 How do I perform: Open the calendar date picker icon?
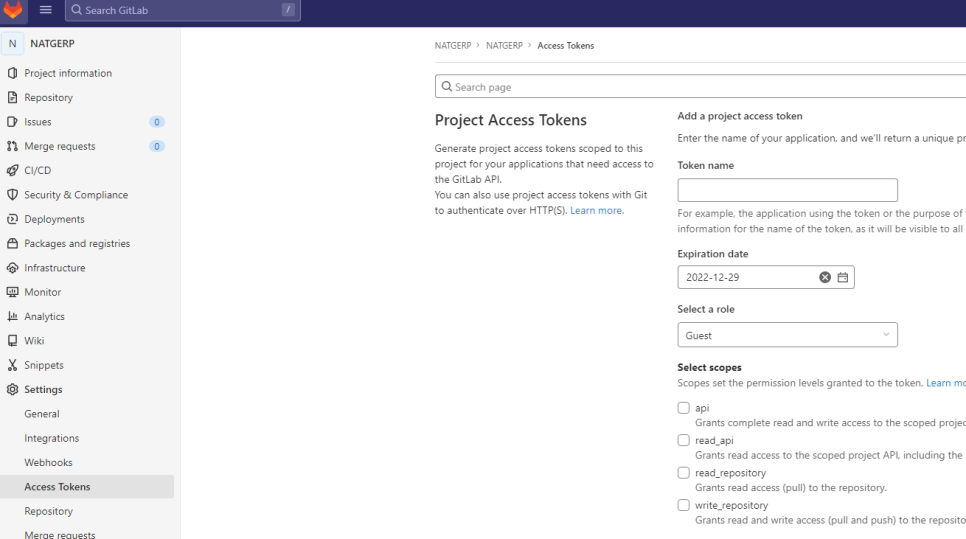click(843, 277)
